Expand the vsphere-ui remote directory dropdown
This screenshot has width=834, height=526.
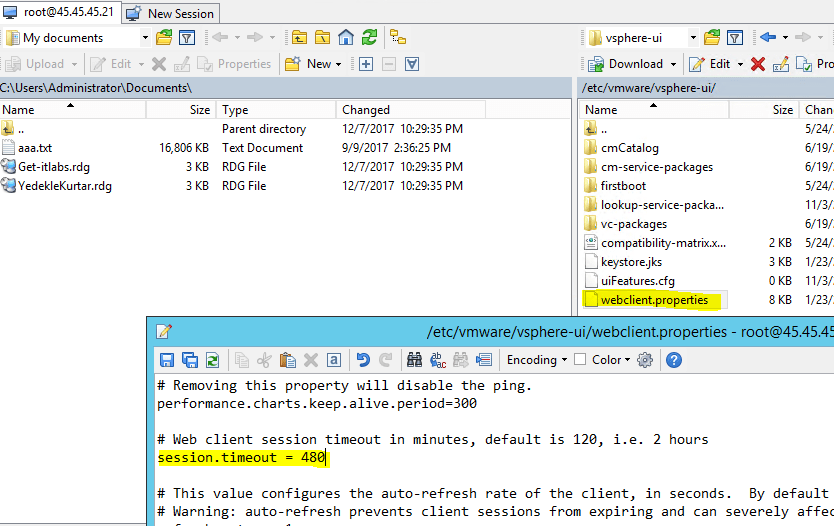[693, 38]
